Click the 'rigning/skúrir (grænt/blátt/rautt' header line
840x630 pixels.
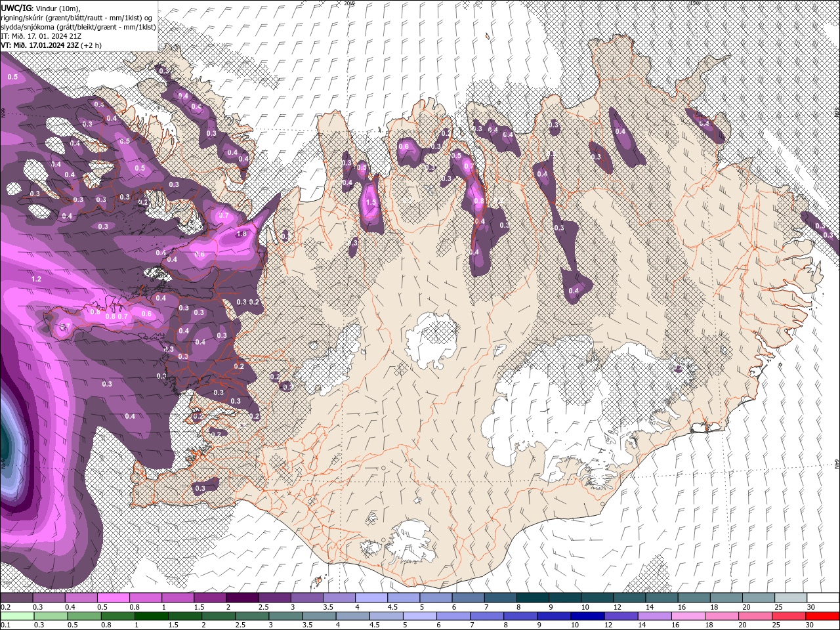[78, 17]
